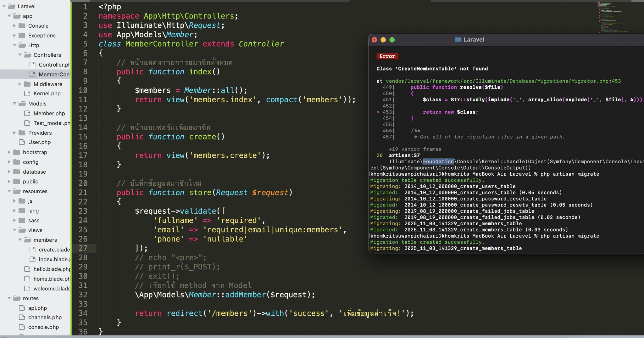Image resolution: width=644 pixels, height=338 pixels.
Task: Click the public folder icon
Action: tap(17, 181)
